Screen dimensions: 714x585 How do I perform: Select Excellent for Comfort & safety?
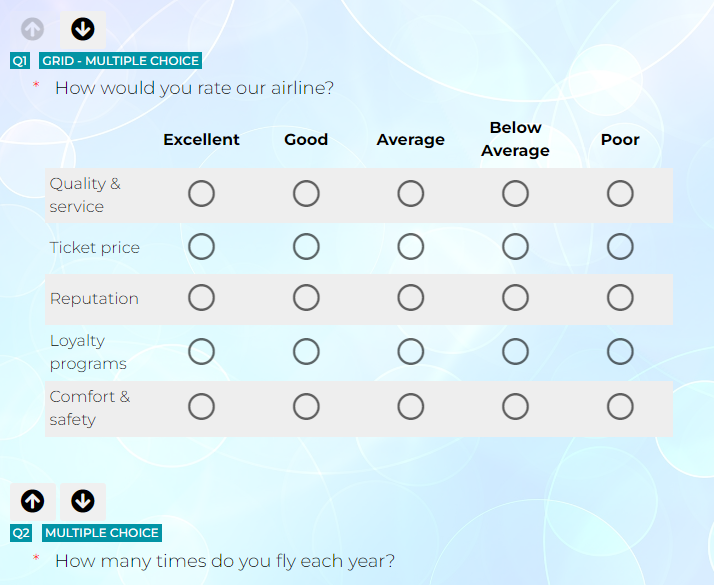pos(201,407)
